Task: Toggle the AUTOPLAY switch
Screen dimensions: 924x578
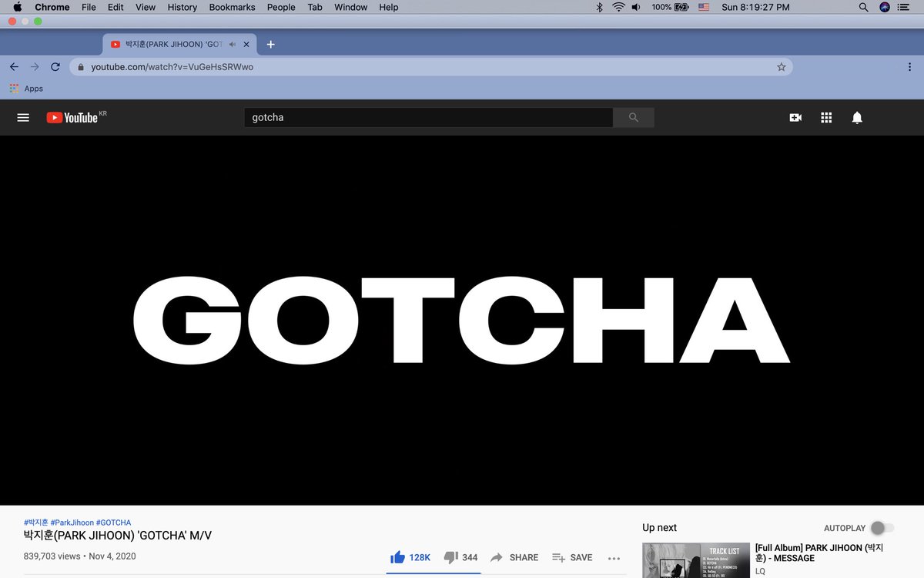Action: tap(882, 528)
